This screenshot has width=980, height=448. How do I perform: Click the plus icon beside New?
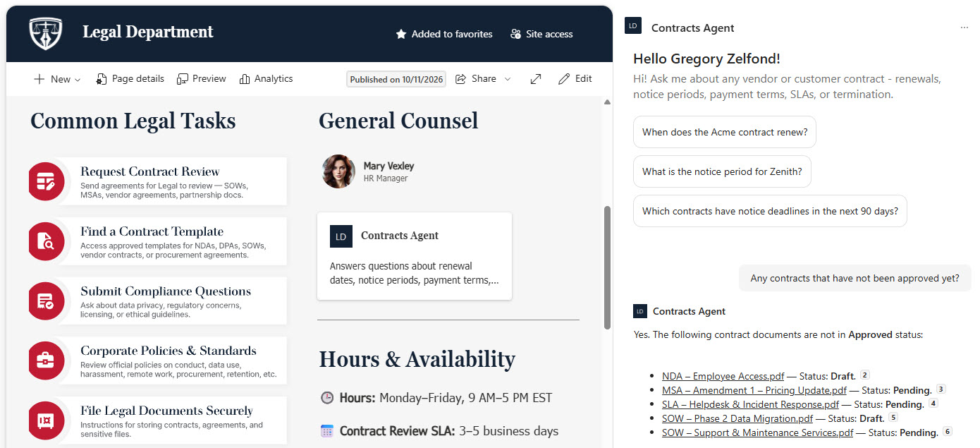pos(39,79)
